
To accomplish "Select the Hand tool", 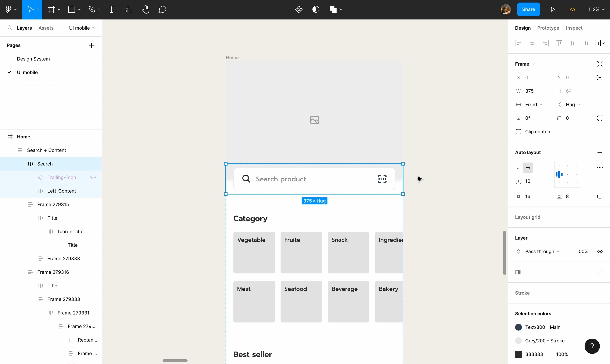I will [145, 9].
